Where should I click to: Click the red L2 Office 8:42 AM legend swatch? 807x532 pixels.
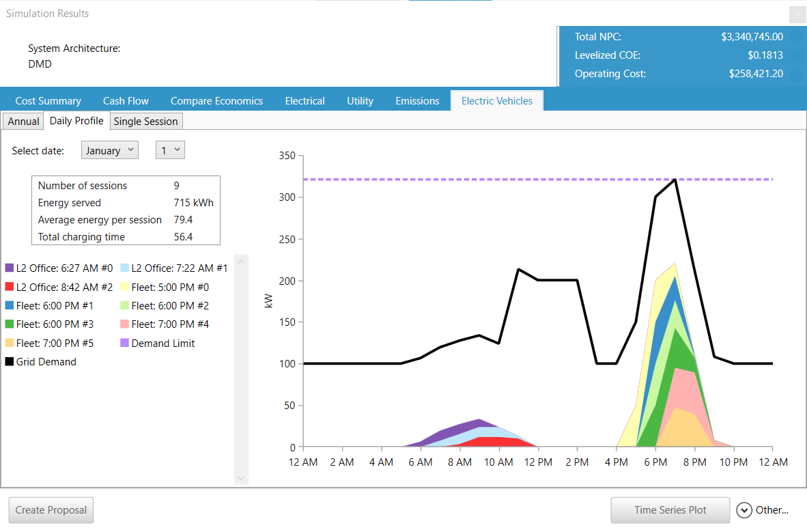10,288
